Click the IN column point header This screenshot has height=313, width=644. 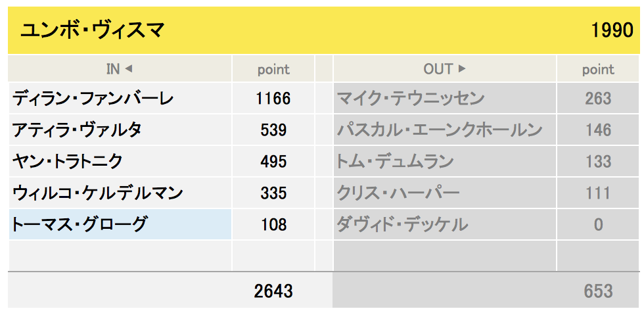coord(273,70)
